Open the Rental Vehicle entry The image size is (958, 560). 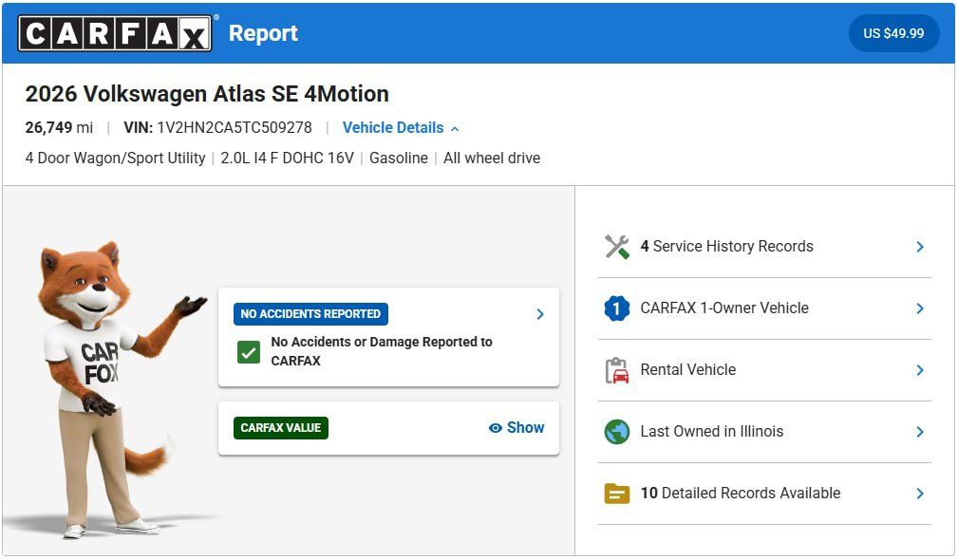click(763, 370)
